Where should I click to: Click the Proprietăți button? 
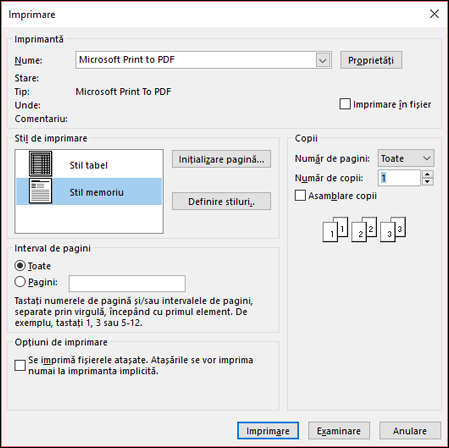tap(371, 60)
